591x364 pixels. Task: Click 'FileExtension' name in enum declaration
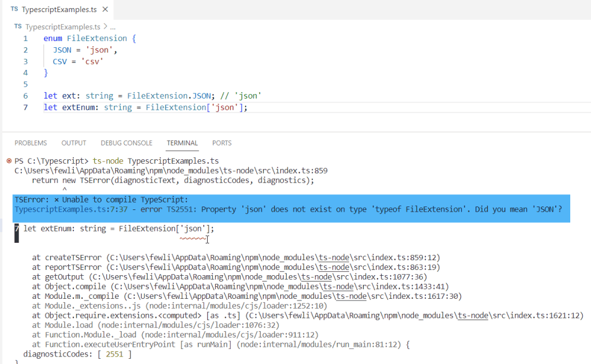point(97,39)
